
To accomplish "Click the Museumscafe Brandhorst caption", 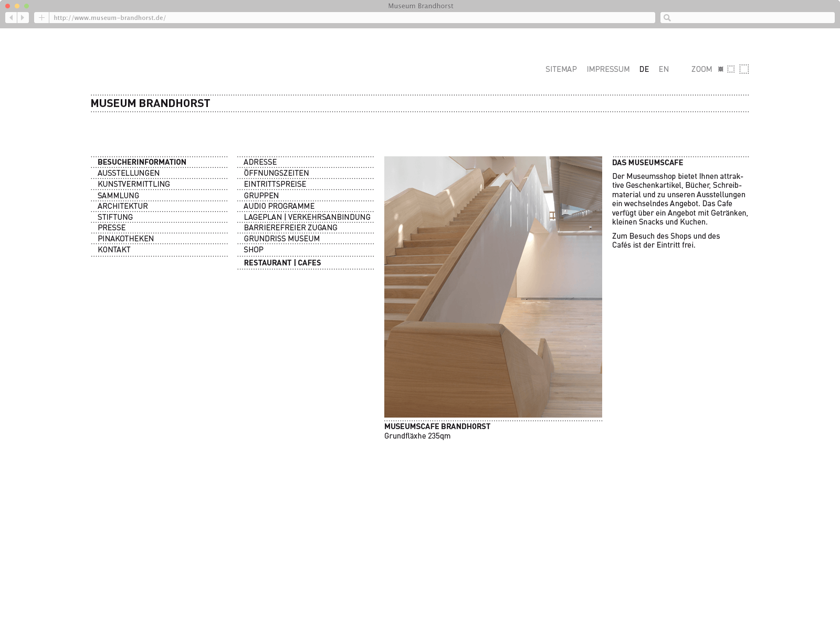I will tap(437, 426).
